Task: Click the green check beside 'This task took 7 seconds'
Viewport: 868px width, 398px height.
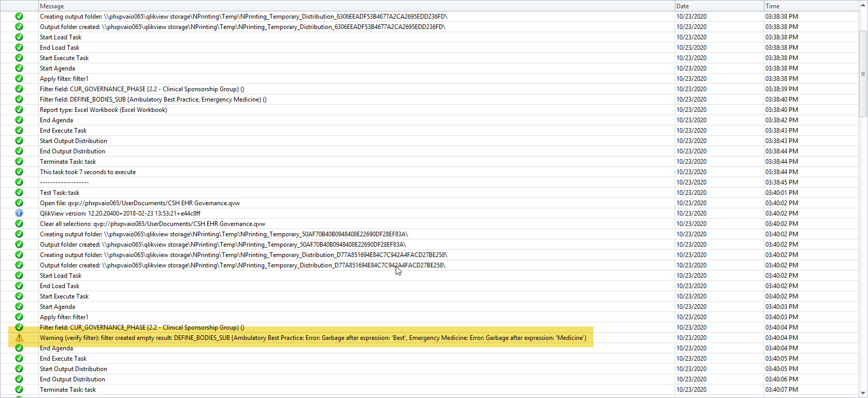Action: tap(19, 172)
